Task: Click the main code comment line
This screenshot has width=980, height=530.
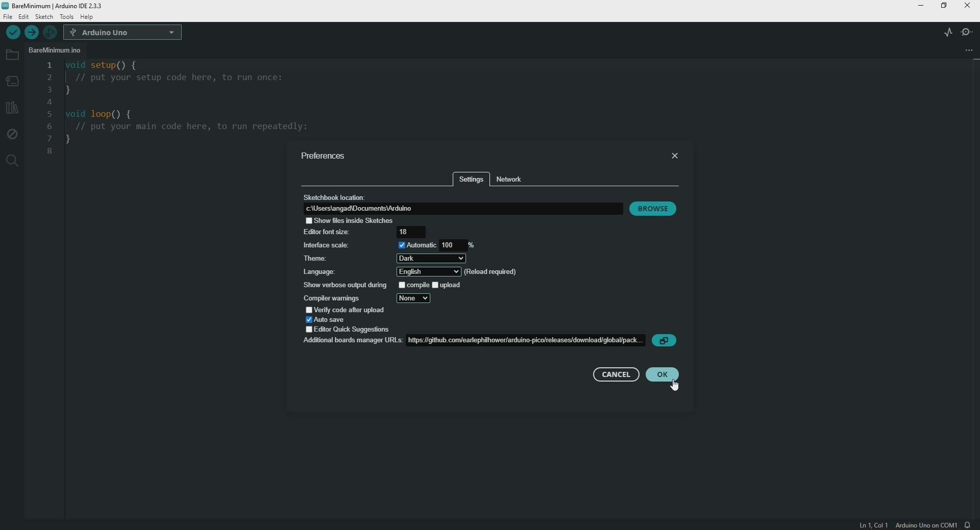Action: 191,127
